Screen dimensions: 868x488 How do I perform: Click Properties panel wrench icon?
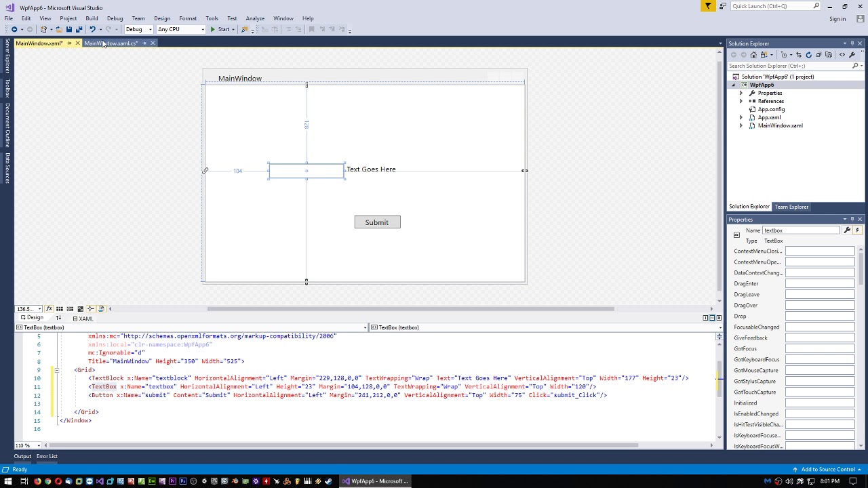(x=847, y=230)
